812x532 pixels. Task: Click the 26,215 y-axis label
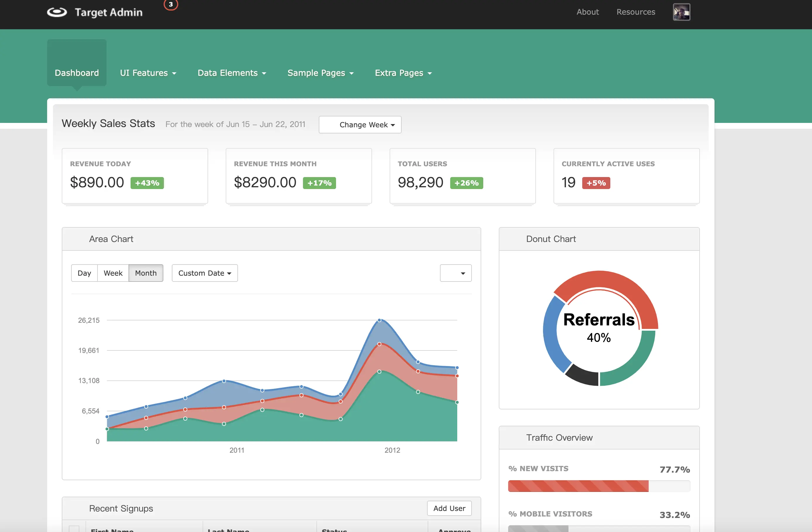tap(89, 320)
